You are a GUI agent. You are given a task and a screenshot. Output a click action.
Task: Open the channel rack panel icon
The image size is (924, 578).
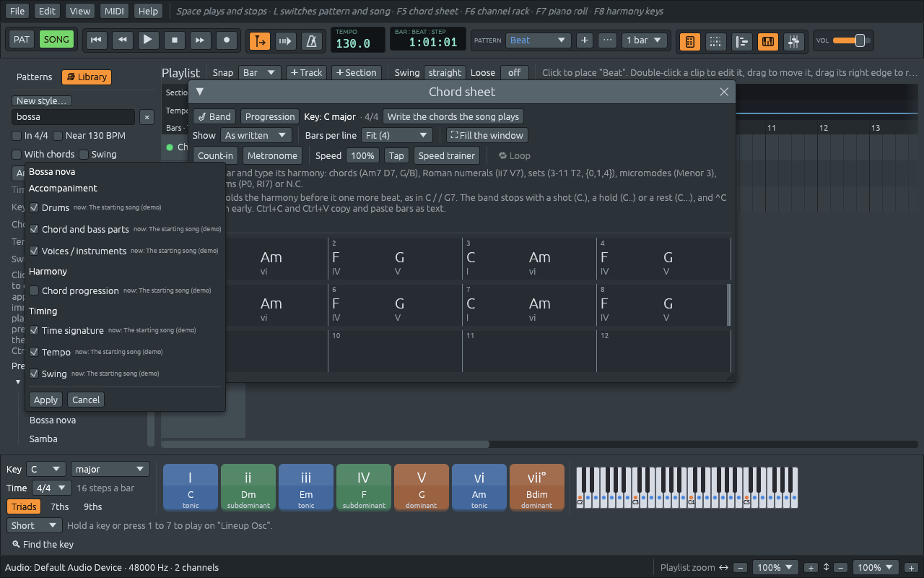[x=689, y=41]
